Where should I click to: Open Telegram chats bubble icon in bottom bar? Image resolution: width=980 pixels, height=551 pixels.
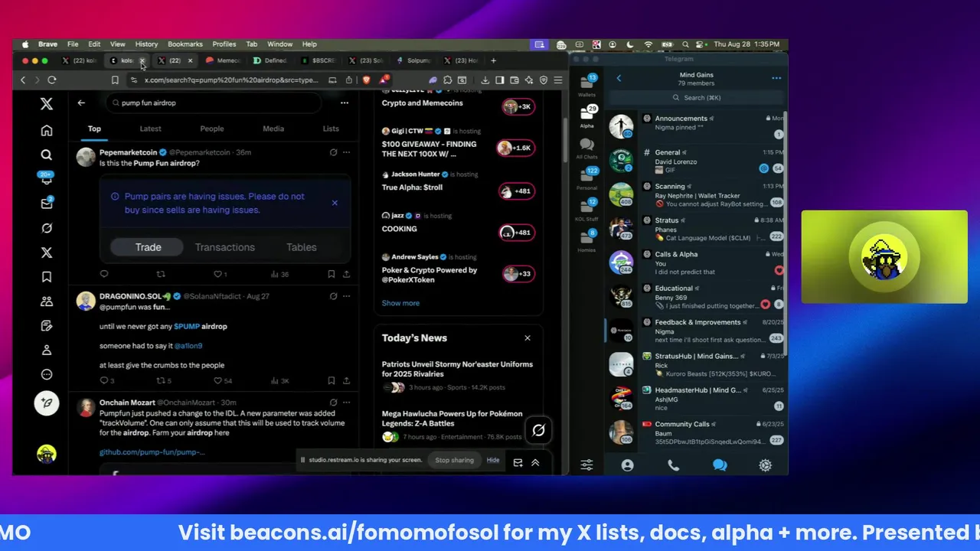click(x=720, y=465)
